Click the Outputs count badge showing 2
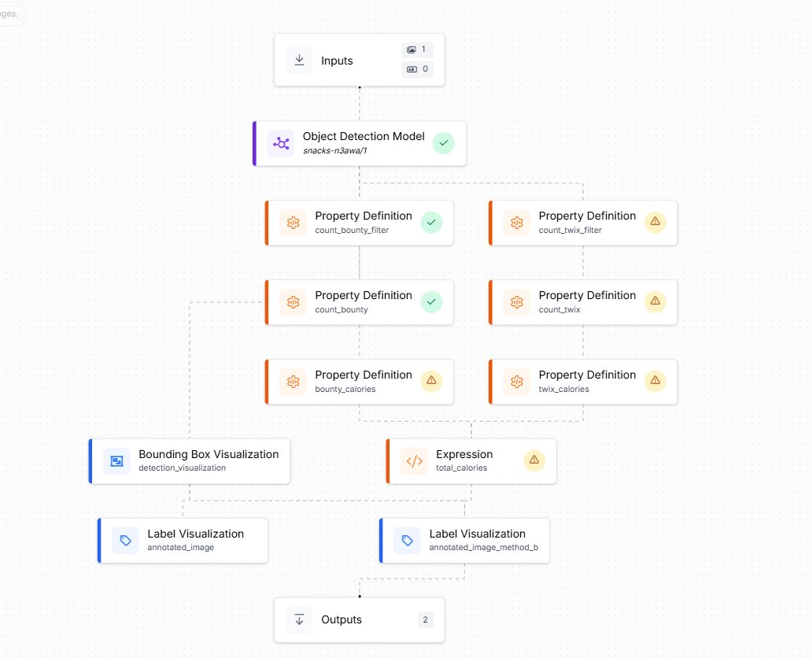Viewport: 812px width, 658px height. (x=425, y=619)
